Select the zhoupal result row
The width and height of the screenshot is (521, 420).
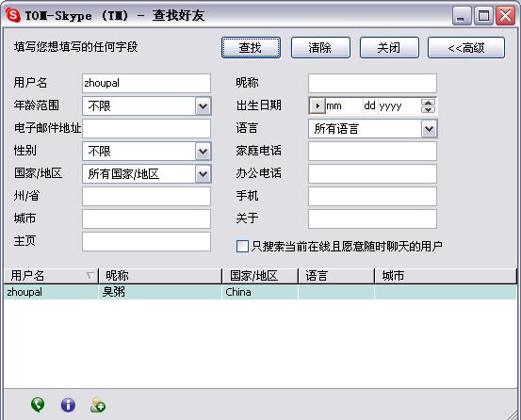coord(260,292)
